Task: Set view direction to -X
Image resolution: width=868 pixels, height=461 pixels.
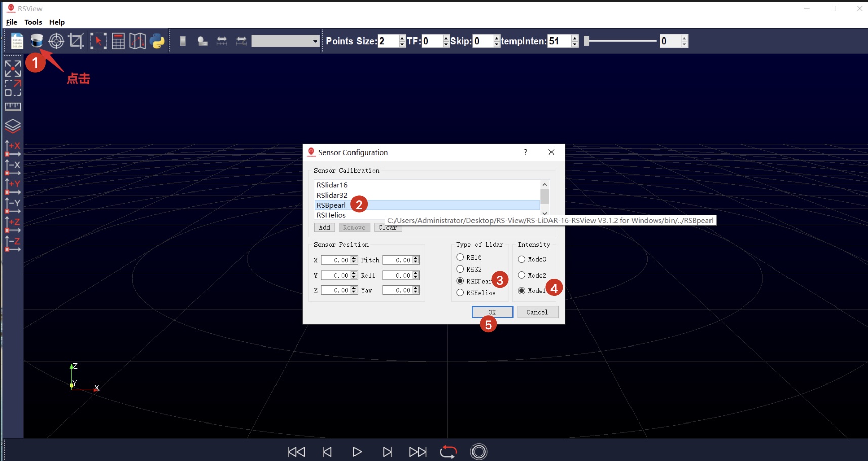Action: 13,168
